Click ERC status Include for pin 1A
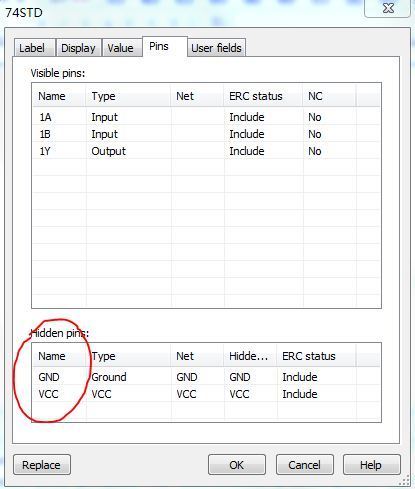Viewport: 415px width, 489px height. (247, 117)
